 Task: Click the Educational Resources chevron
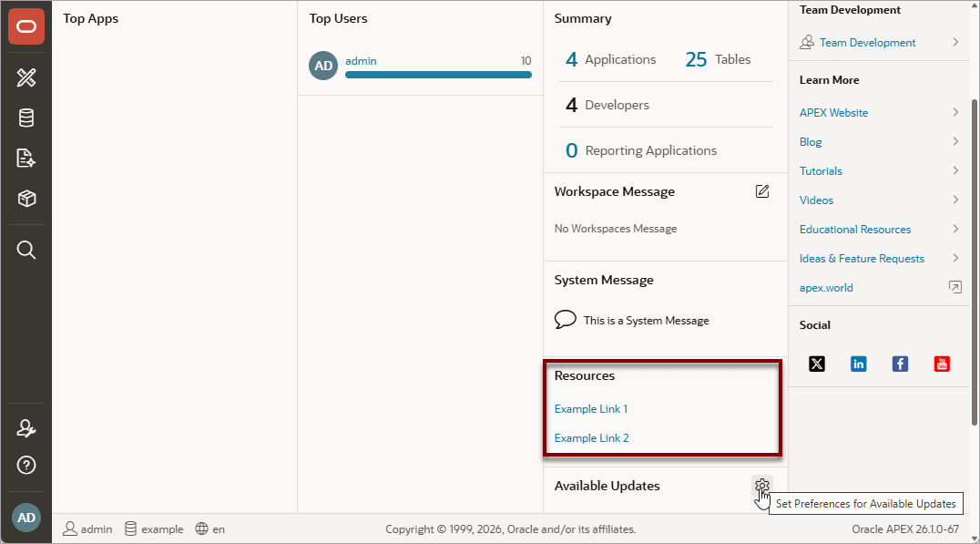pos(955,229)
